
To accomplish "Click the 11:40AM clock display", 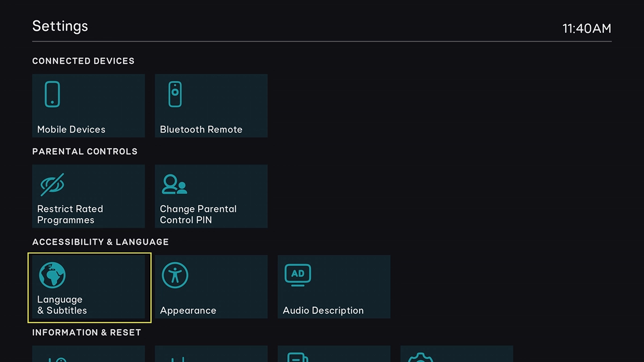I will coord(587,28).
